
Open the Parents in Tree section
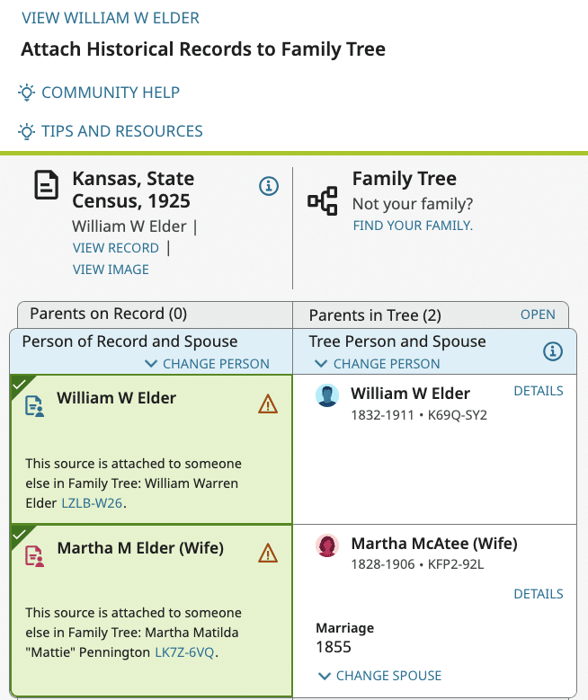[538, 315]
